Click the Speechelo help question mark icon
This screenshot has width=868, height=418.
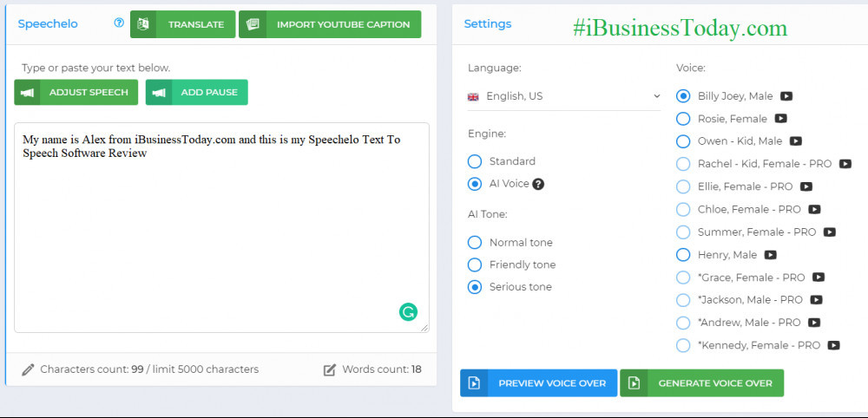pyautogui.click(x=119, y=23)
